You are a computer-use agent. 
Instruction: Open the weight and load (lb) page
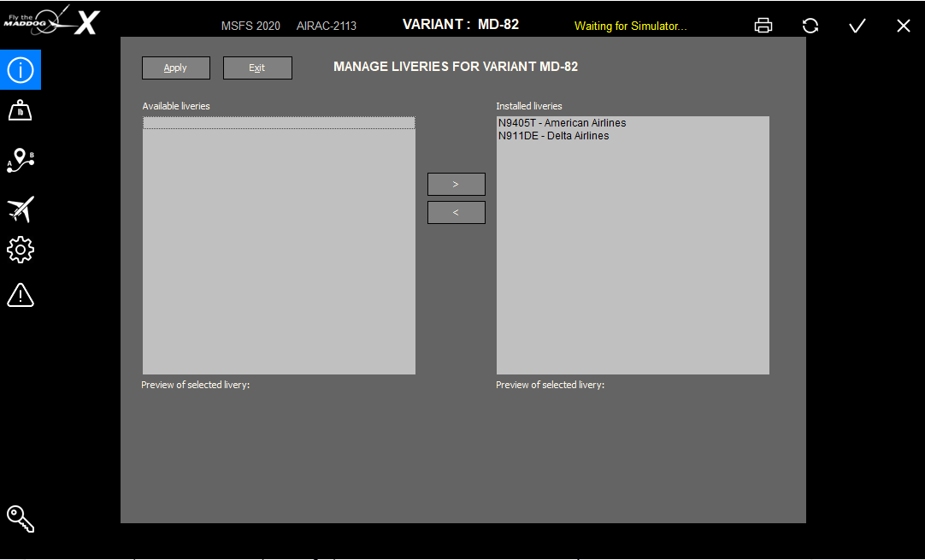pyautogui.click(x=20, y=110)
